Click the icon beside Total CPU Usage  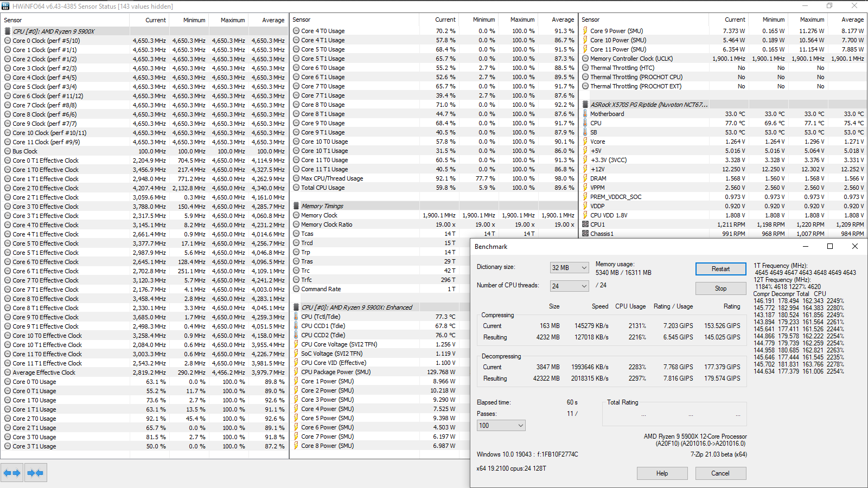coord(296,188)
